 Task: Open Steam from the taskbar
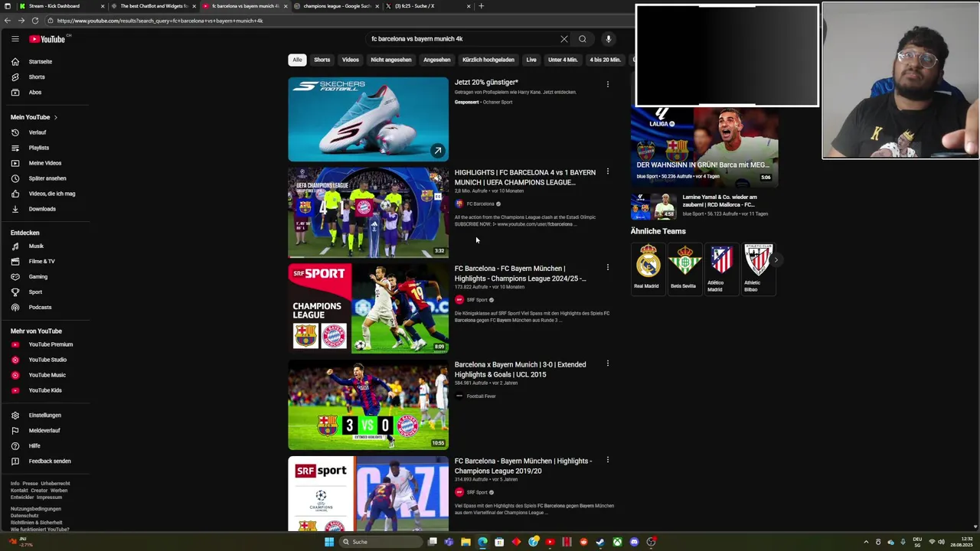pyautogui.click(x=600, y=542)
